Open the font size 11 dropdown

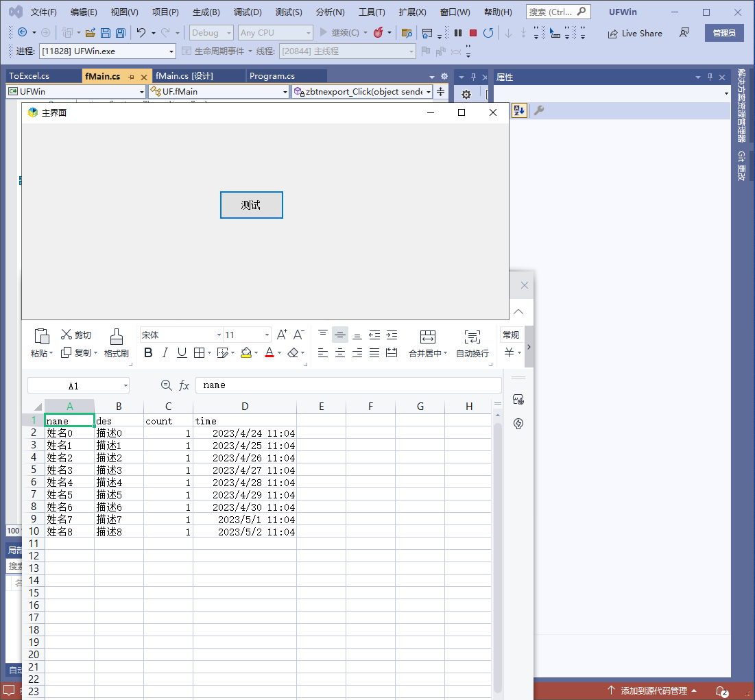(x=267, y=335)
